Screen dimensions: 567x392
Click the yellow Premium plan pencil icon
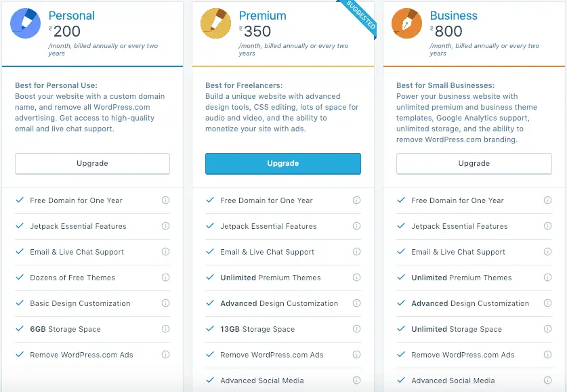pyautogui.click(x=216, y=24)
